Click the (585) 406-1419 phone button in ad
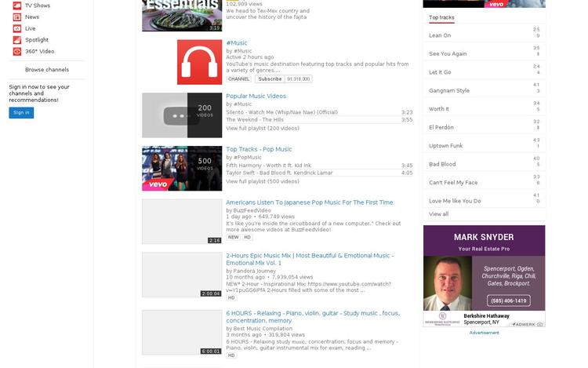588x368 pixels. (x=509, y=301)
